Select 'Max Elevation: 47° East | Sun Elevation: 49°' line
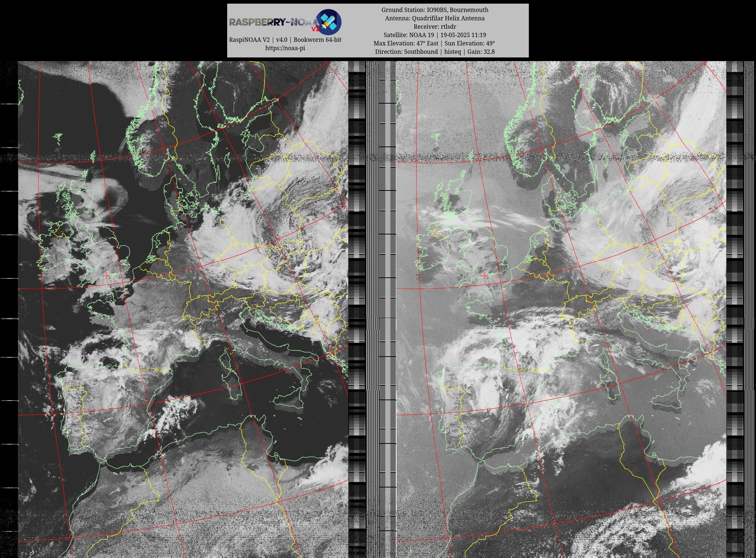Screen dimensions: 756x558 click(x=435, y=43)
